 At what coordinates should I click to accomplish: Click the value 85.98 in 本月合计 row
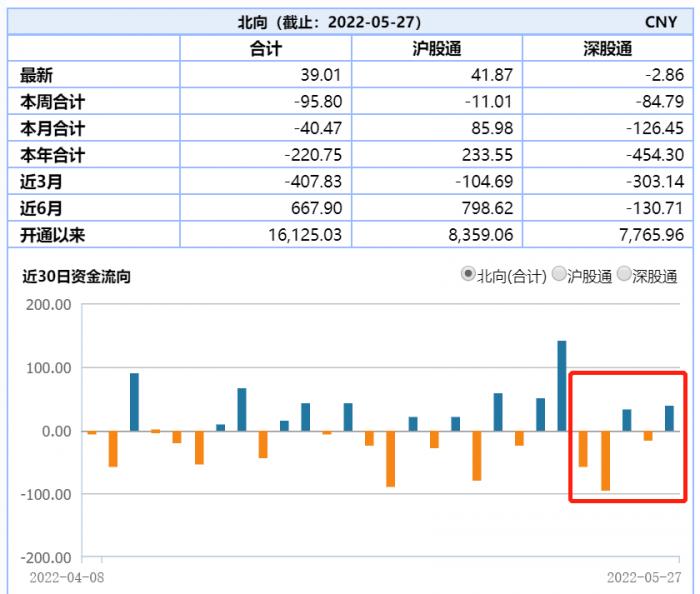(492, 129)
